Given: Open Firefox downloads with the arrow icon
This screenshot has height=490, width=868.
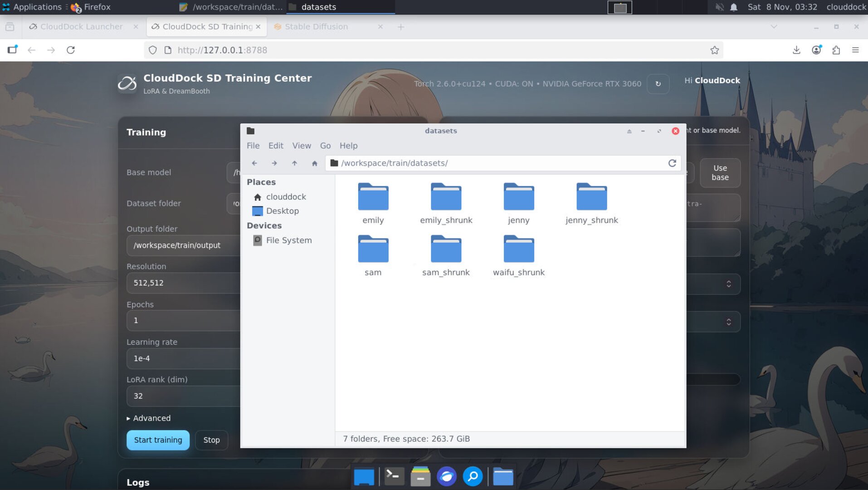Looking at the screenshot, I should (x=796, y=50).
